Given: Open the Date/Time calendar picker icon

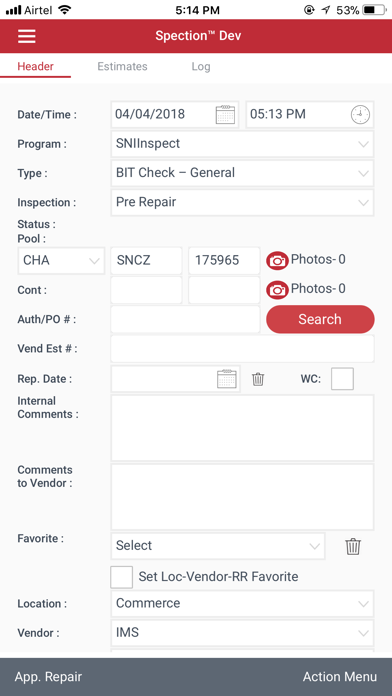Looking at the screenshot, I should 225,115.
